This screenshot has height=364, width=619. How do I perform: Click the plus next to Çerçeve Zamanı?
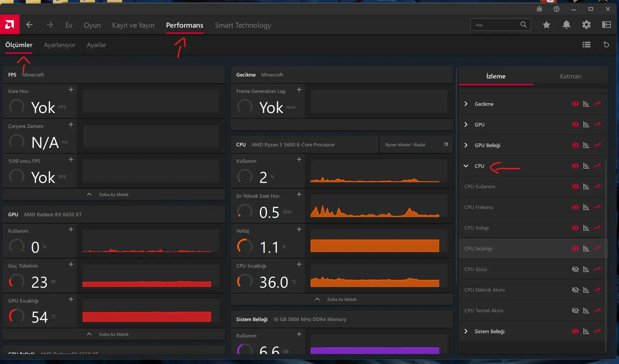click(x=71, y=124)
